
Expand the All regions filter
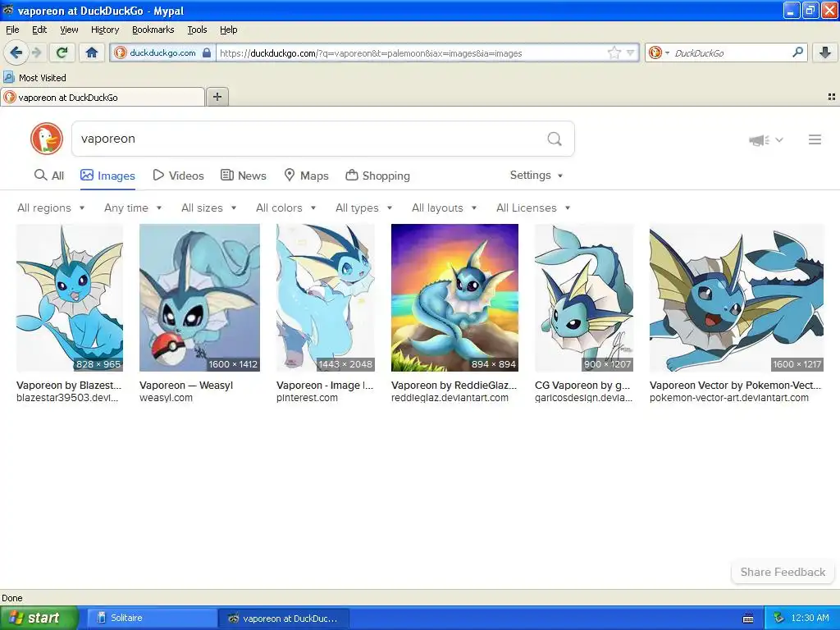(x=51, y=208)
